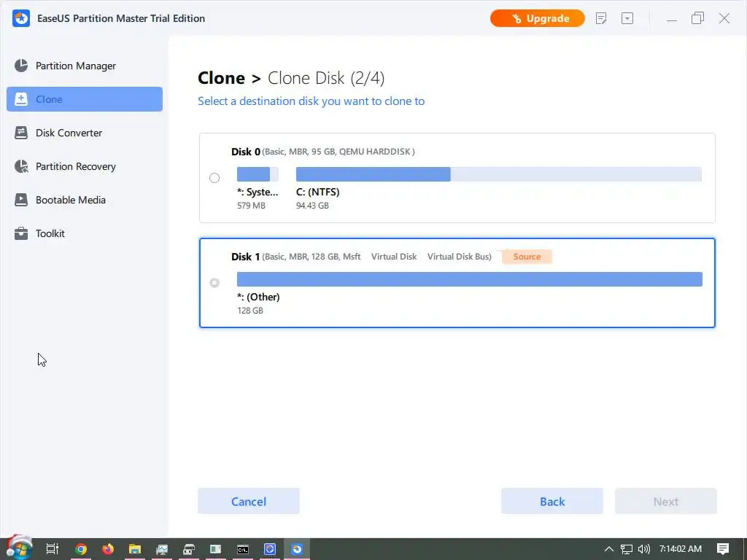747x560 pixels.
Task: Click the Cancel button
Action: (249, 502)
